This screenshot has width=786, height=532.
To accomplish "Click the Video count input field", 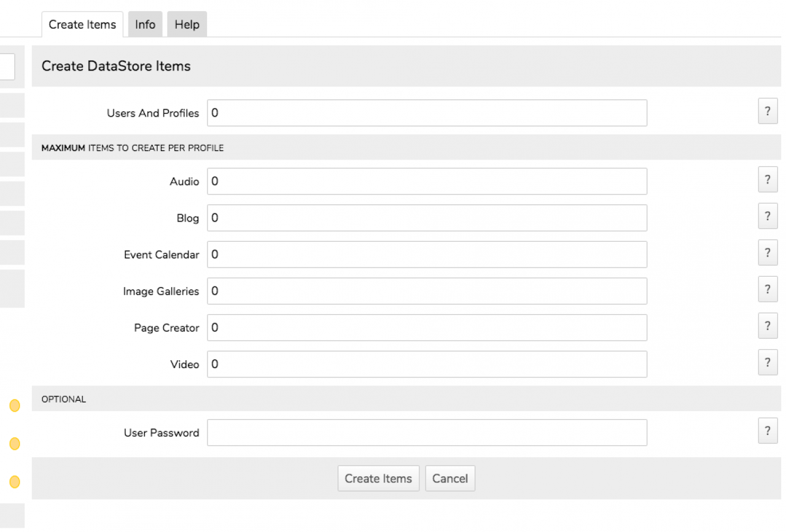I will 427,364.
